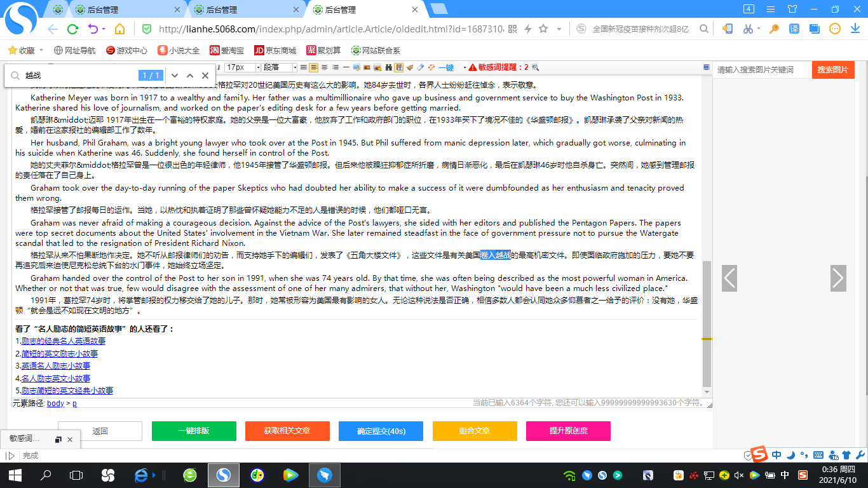The height and width of the screenshot is (488, 868).
Task: Expand the 段落 paragraph style dropdown
Action: [x=294, y=67]
